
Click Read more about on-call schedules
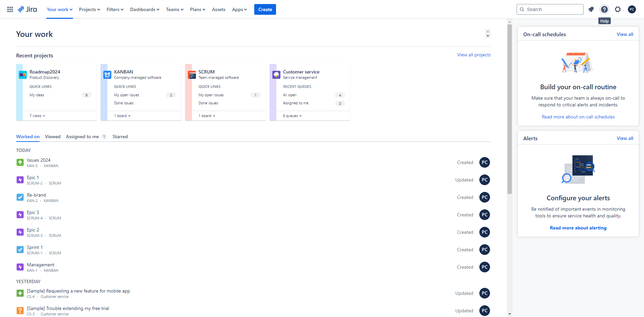point(578,117)
